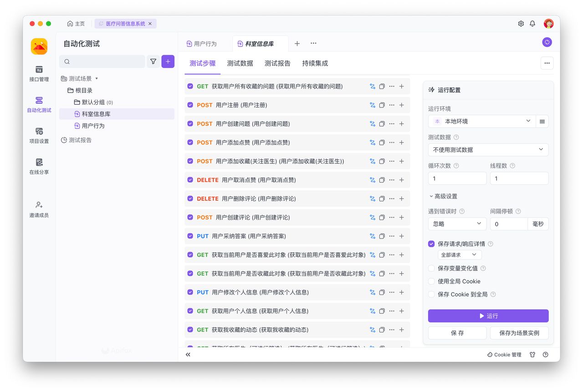
Task: Enable 使用全局 Cookie checkbox
Action: [x=431, y=281]
